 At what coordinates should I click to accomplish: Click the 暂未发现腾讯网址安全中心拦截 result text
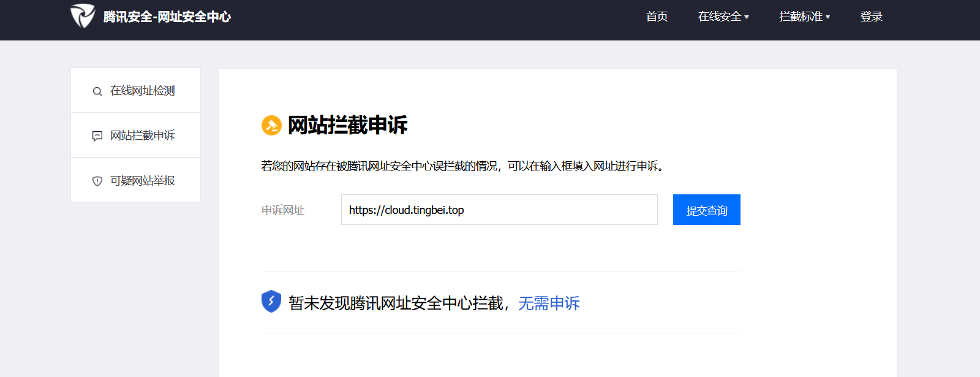pyautogui.click(x=396, y=303)
